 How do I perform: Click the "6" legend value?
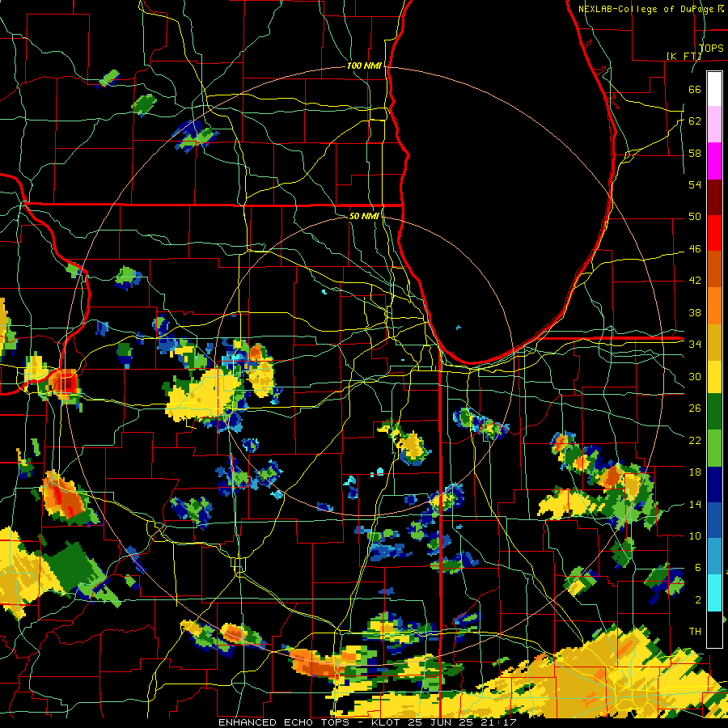click(x=697, y=567)
